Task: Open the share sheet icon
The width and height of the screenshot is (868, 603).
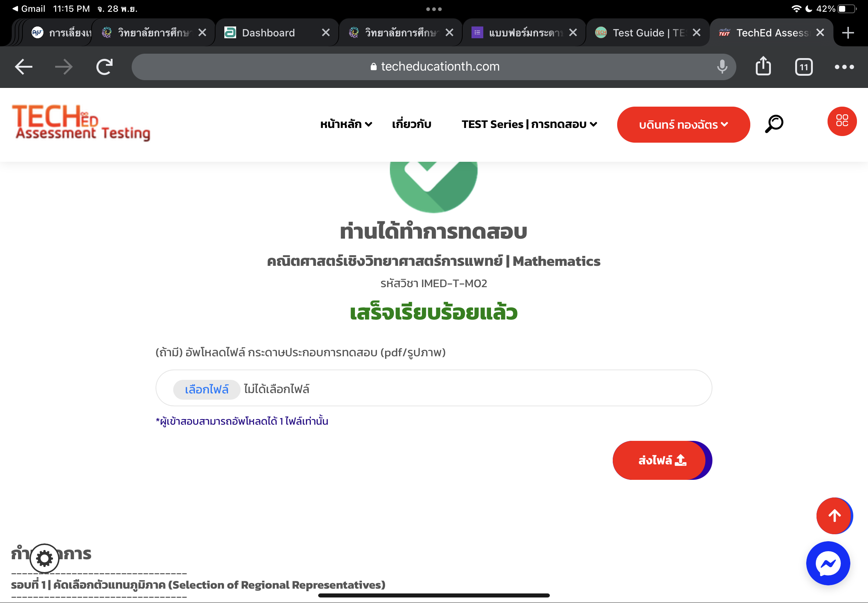Action: coord(763,66)
